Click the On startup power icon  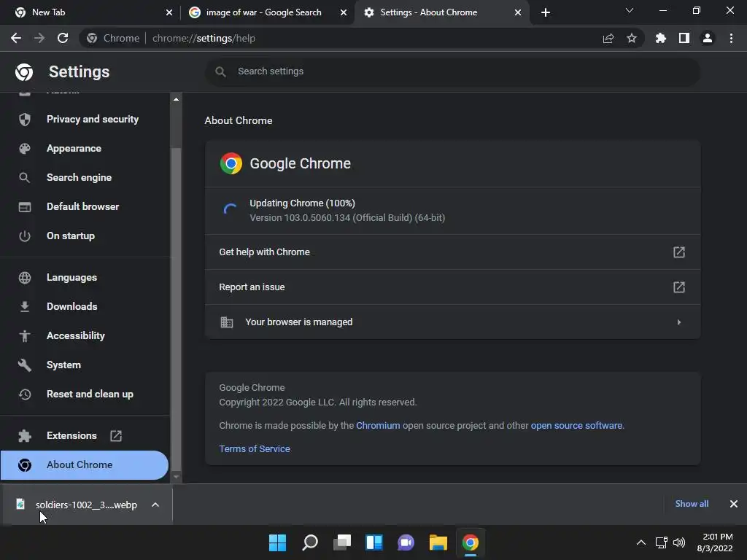tap(25, 236)
